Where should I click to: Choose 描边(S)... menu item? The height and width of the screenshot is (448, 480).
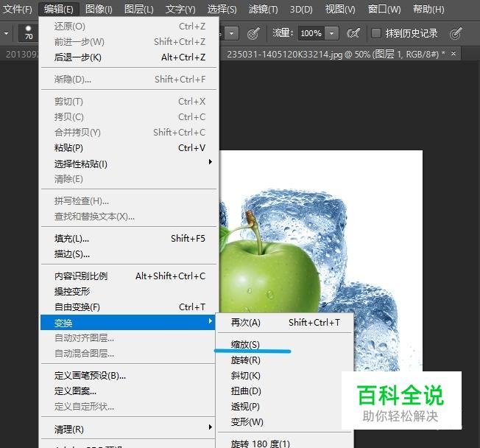point(130,254)
